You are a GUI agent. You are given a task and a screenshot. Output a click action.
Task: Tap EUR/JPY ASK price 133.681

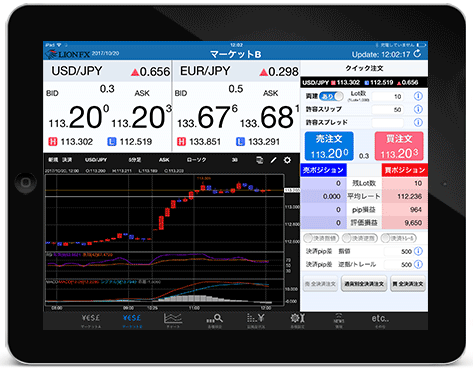[270, 117]
